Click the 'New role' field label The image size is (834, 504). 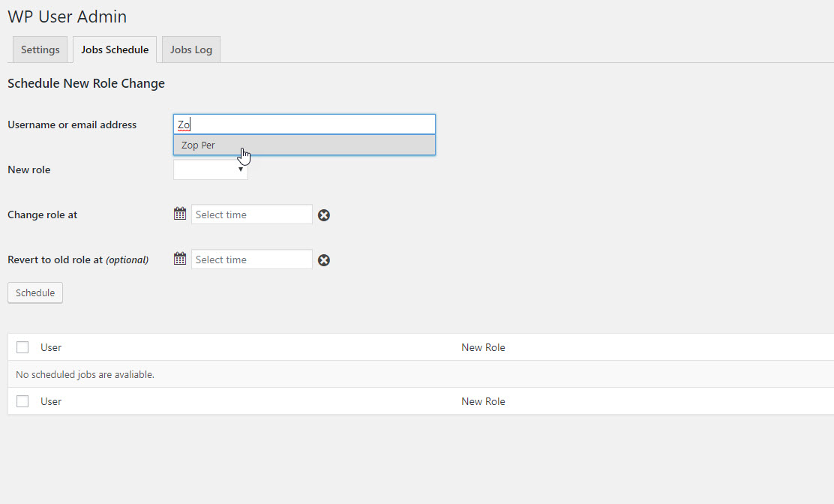(x=29, y=169)
